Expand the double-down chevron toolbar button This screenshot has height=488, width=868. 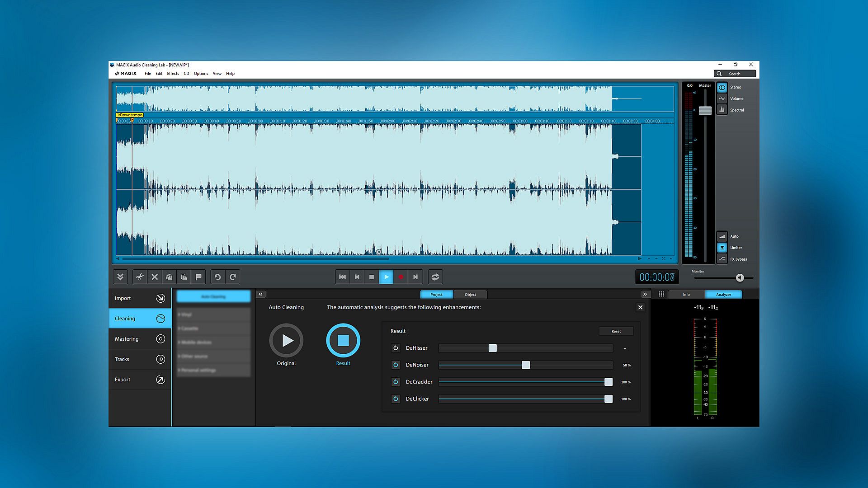(x=120, y=277)
